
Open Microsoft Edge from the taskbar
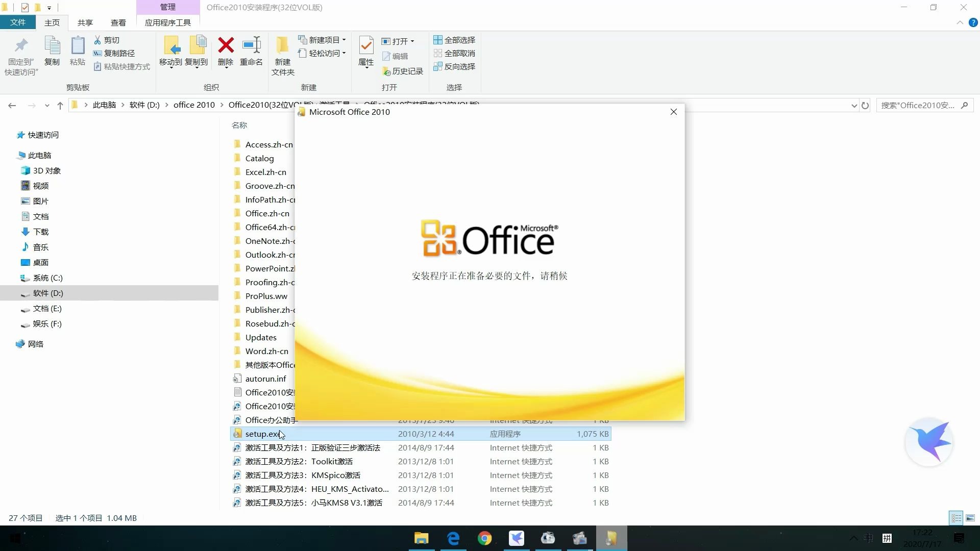click(453, 538)
